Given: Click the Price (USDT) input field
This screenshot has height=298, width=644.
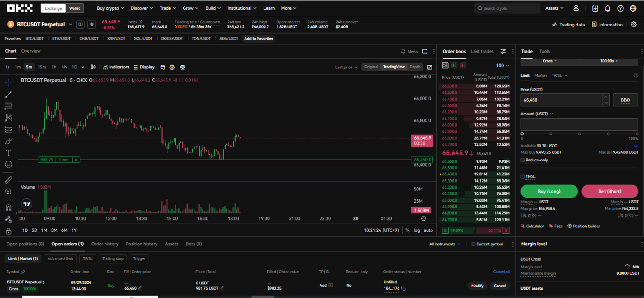Looking at the screenshot, I should pyautogui.click(x=562, y=100).
